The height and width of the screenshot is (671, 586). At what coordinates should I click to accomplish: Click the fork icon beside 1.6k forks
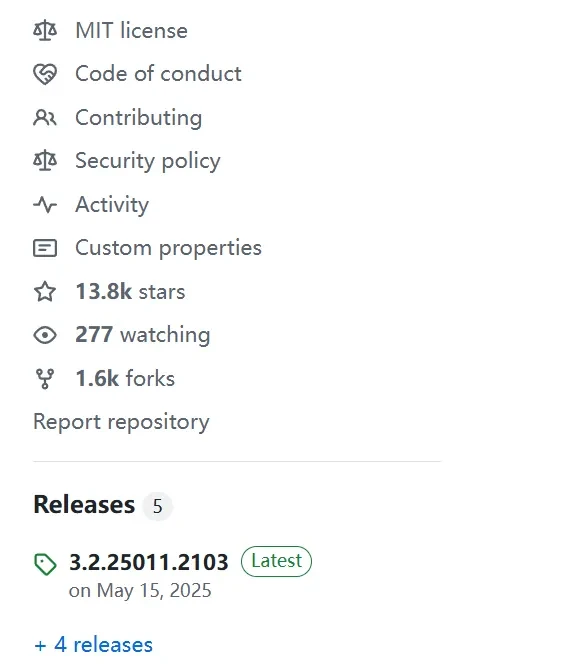pyautogui.click(x=45, y=379)
